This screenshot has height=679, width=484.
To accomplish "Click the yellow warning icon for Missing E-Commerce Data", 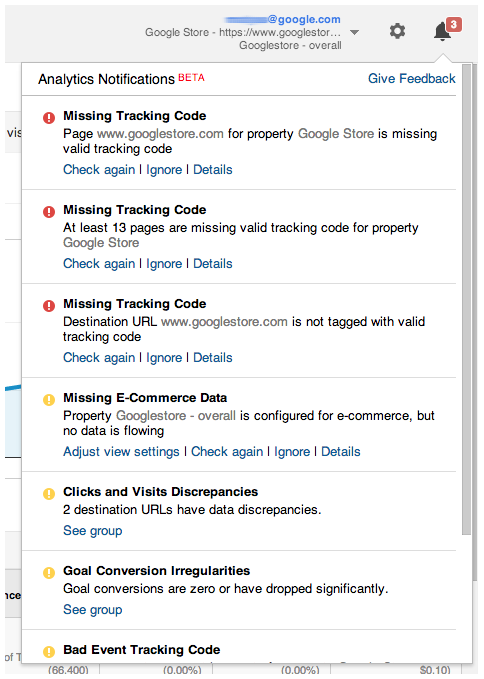I will pyautogui.click(x=49, y=399).
